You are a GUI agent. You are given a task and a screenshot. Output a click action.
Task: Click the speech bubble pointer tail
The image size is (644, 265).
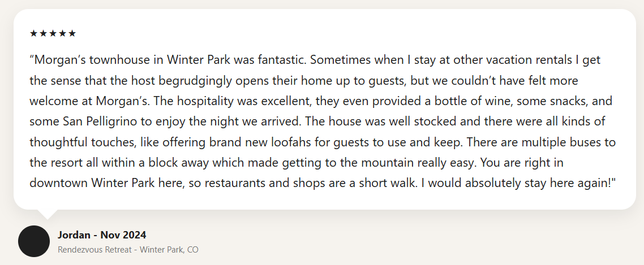tap(49, 213)
